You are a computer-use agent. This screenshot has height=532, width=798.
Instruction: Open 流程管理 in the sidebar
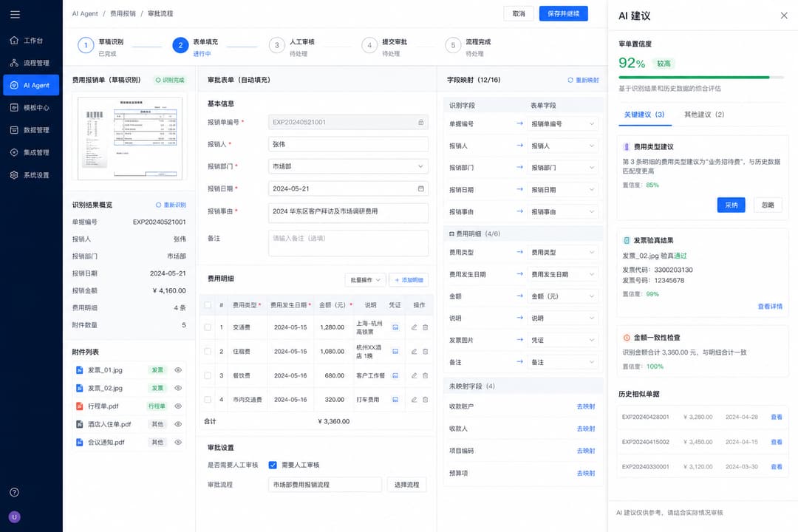pyautogui.click(x=31, y=63)
